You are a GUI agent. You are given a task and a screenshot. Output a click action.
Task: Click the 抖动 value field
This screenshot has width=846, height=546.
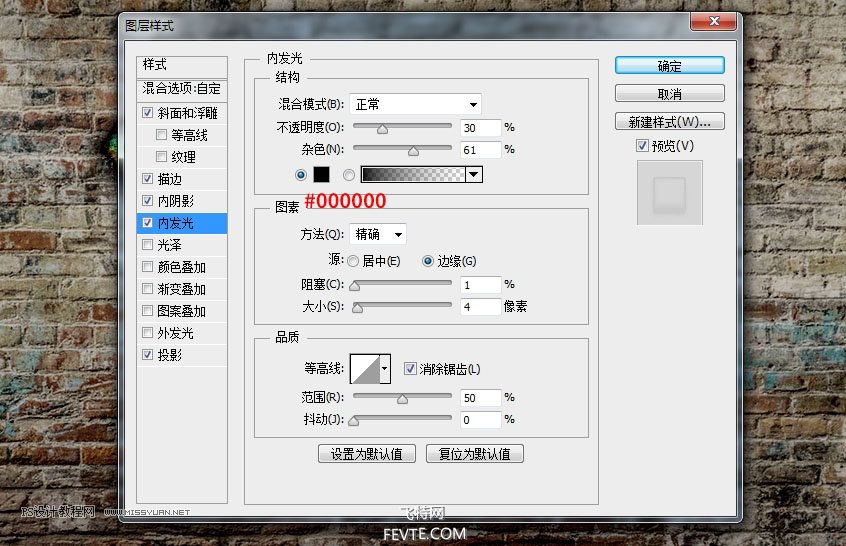tap(481, 420)
